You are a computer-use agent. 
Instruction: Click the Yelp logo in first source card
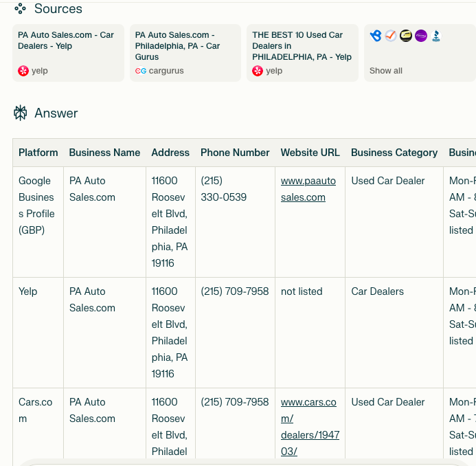23,71
